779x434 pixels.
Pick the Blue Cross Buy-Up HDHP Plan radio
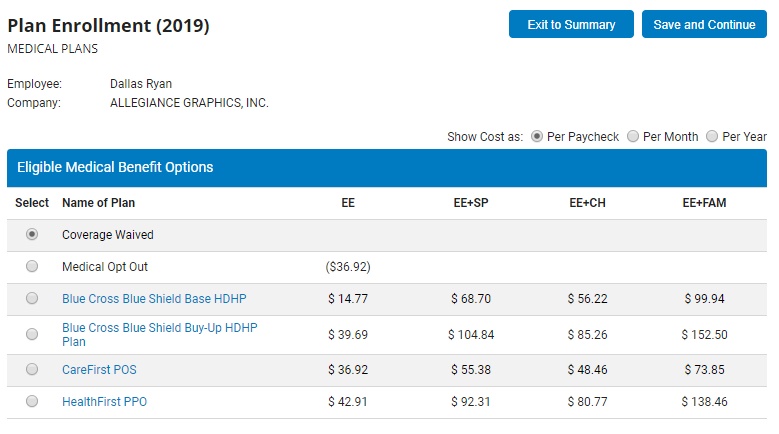32,334
